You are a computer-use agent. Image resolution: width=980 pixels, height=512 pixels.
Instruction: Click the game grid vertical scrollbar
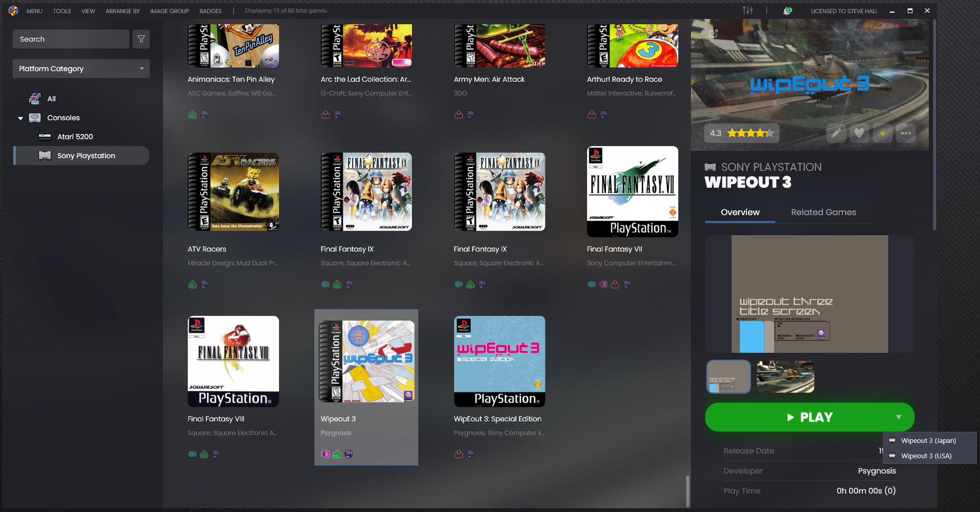[x=687, y=491]
